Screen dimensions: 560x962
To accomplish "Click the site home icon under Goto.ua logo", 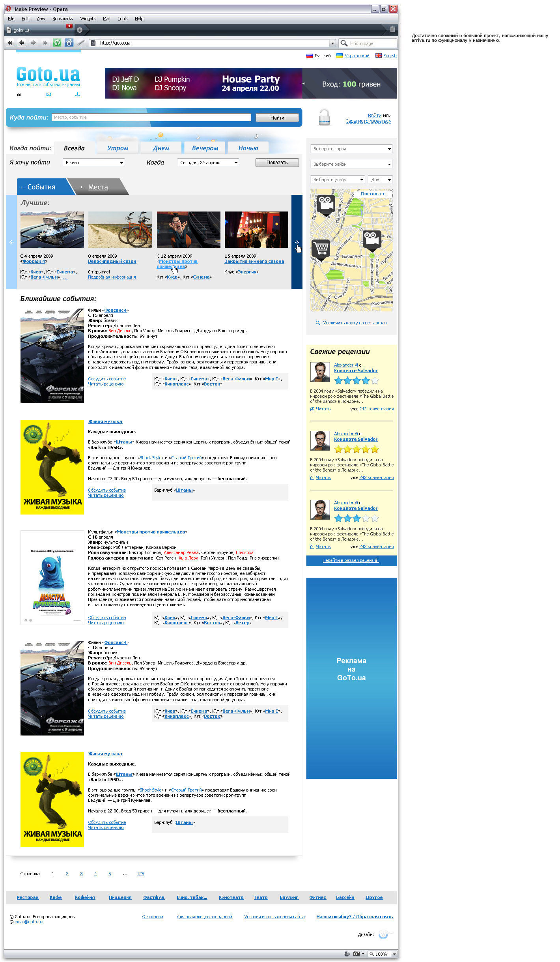I will [x=19, y=94].
